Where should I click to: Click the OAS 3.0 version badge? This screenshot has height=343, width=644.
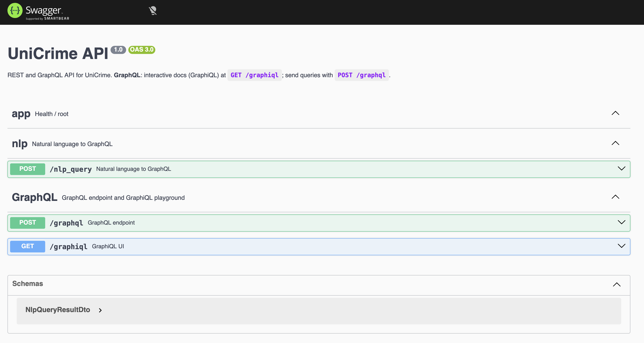pos(142,50)
